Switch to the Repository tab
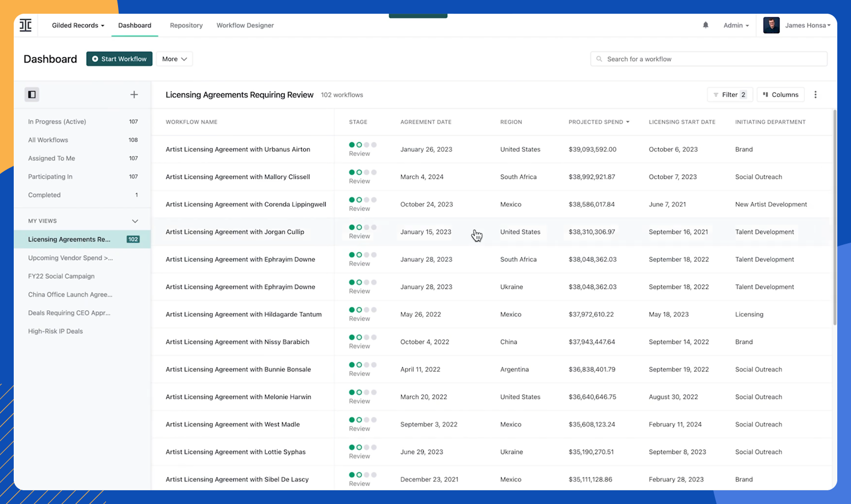Viewport: 851px width, 504px height. (186, 25)
